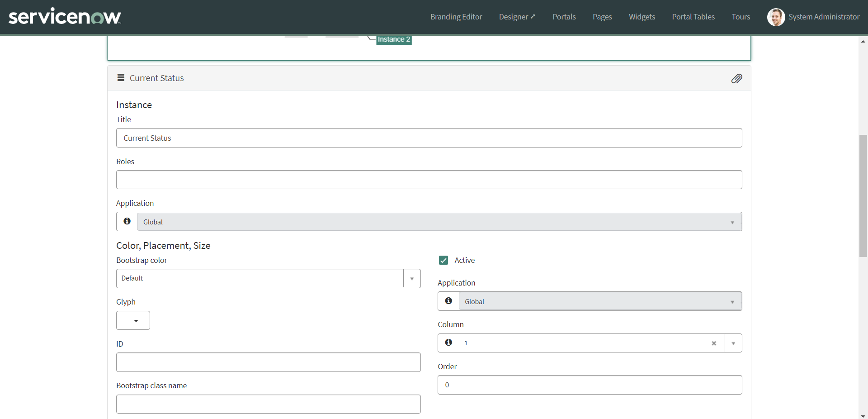Open the Bootstrap color dropdown
Image resolution: width=868 pixels, height=419 pixels.
click(x=411, y=278)
